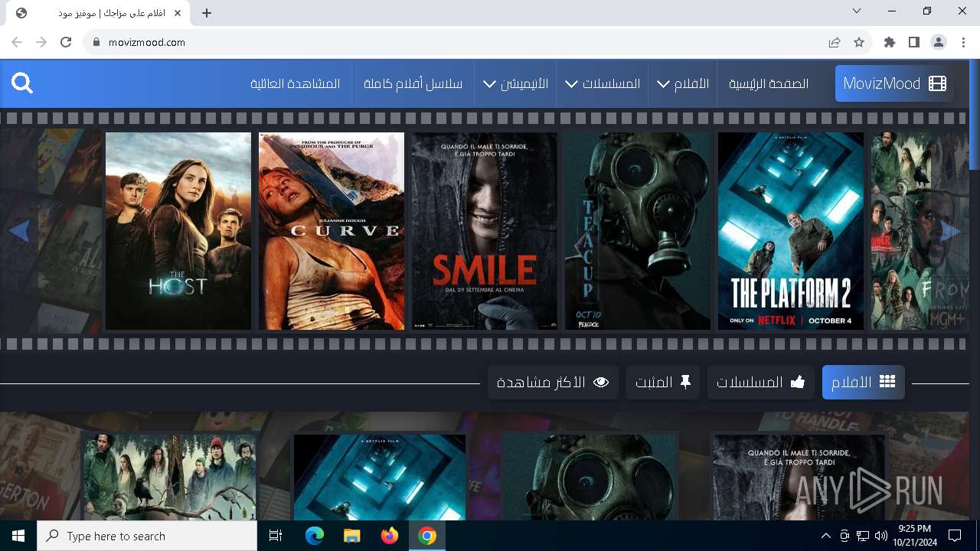980x551 pixels.
Task: Launch Microsoft Edge from taskbar
Action: tap(315, 536)
